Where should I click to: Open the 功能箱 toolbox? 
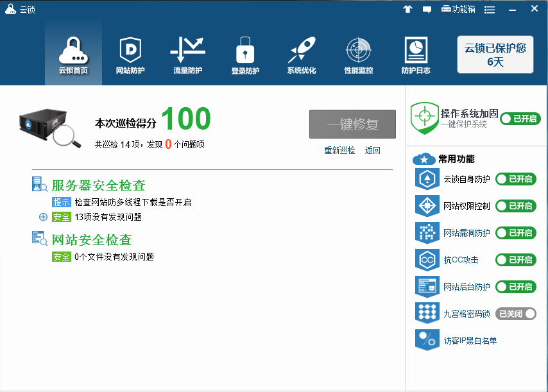tap(458, 9)
